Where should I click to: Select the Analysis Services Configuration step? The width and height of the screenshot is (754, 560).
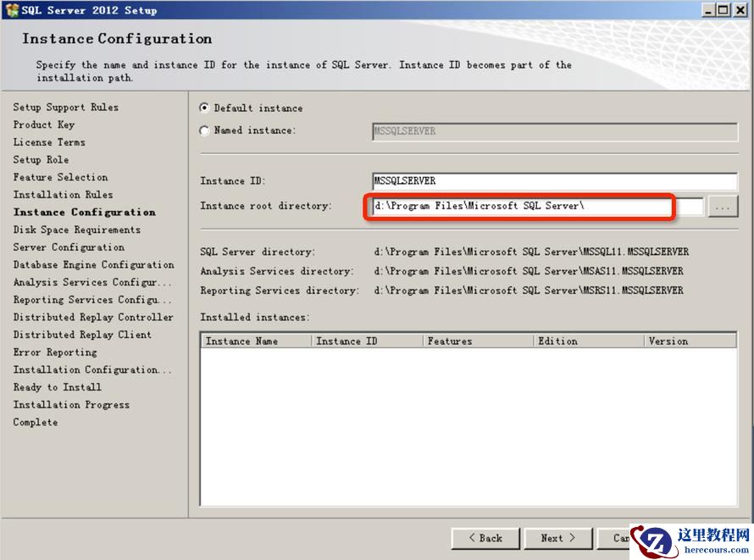pyautogui.click(x=92, y=283)
